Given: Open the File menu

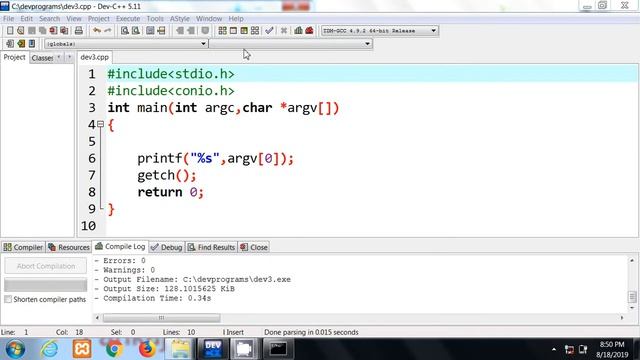Looking at the screenshot, I should (8, 19).
